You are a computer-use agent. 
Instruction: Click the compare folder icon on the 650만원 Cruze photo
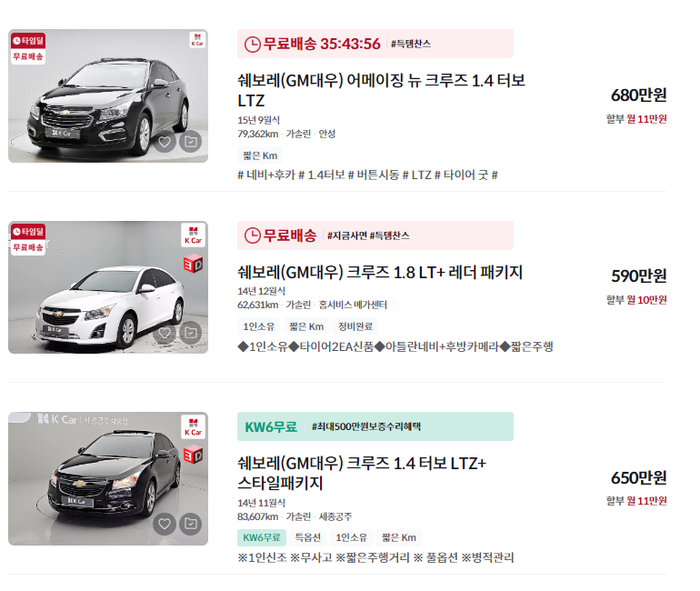(191, 524)
